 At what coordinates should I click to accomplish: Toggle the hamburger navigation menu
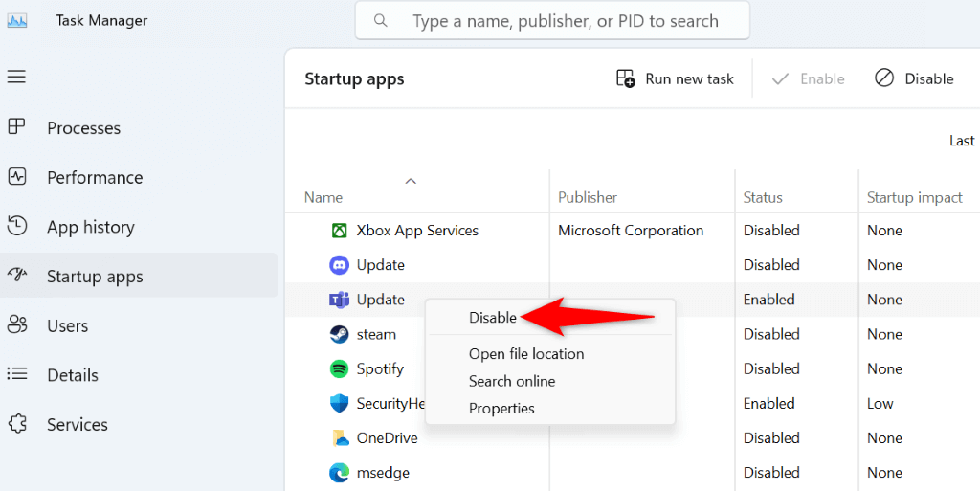16,77
